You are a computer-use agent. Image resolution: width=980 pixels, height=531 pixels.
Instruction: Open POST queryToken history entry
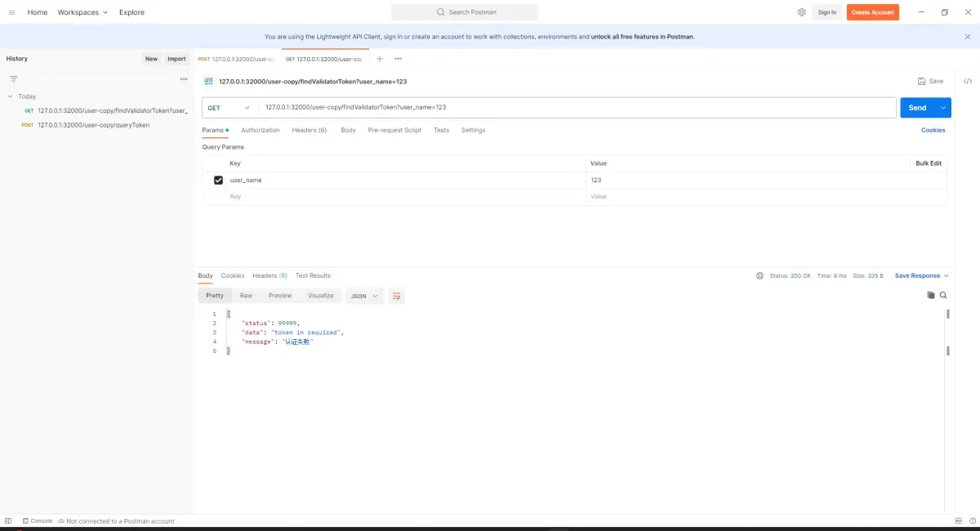tap(87, 125)
